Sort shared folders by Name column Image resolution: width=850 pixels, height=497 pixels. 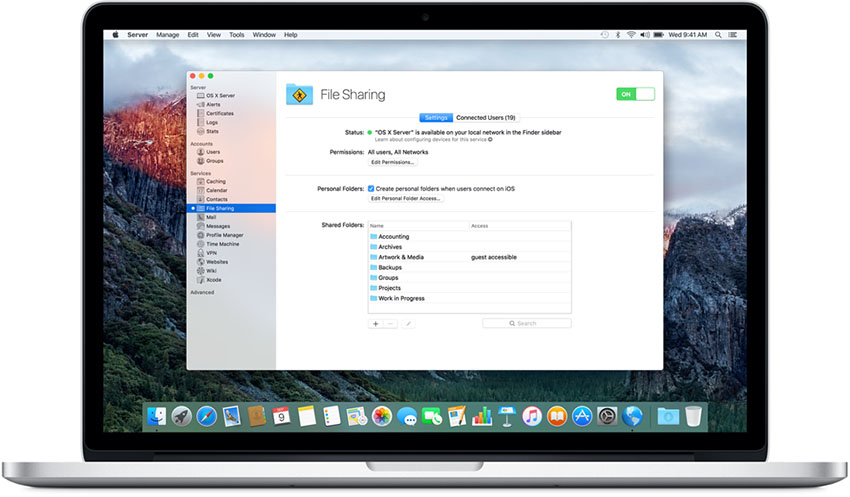[418, 225]
